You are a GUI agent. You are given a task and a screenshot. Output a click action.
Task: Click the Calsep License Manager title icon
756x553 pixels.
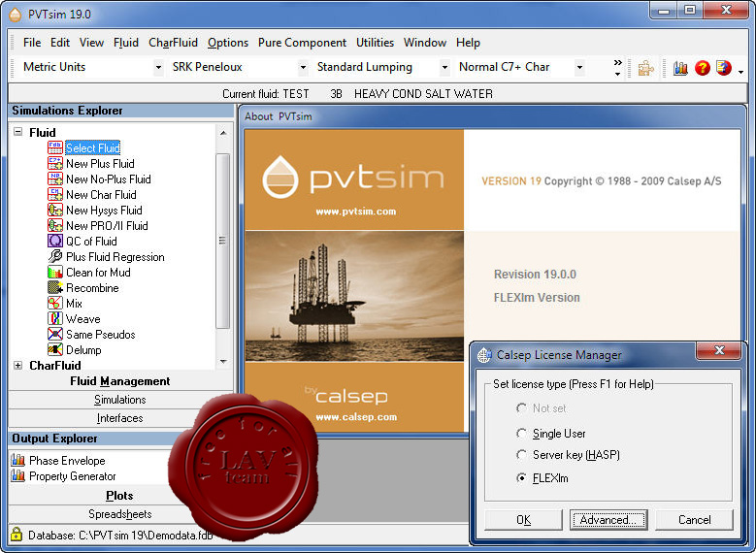484,355
